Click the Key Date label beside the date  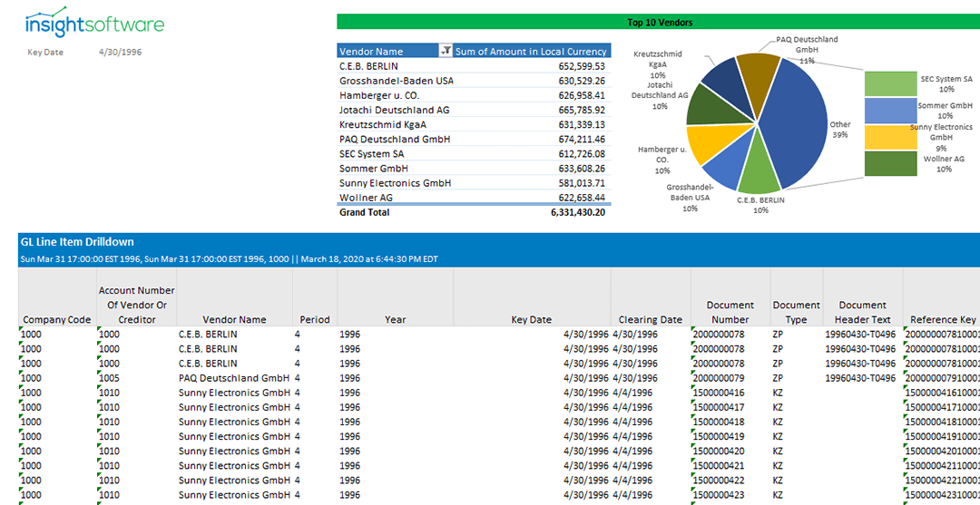(45, 53)
